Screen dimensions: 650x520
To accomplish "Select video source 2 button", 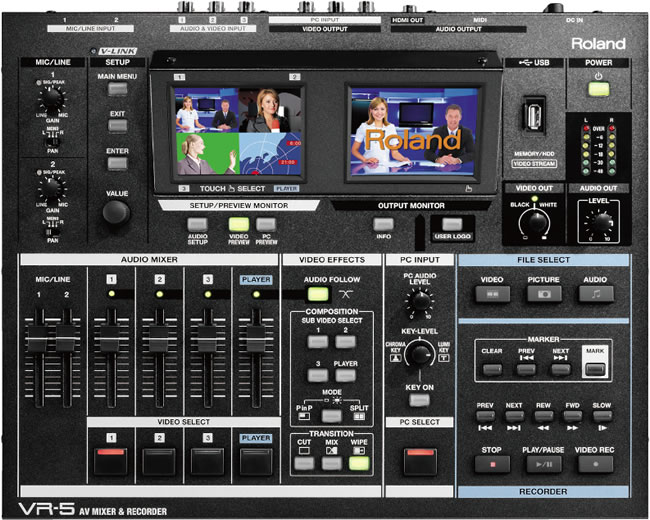I will click(159, 461).
